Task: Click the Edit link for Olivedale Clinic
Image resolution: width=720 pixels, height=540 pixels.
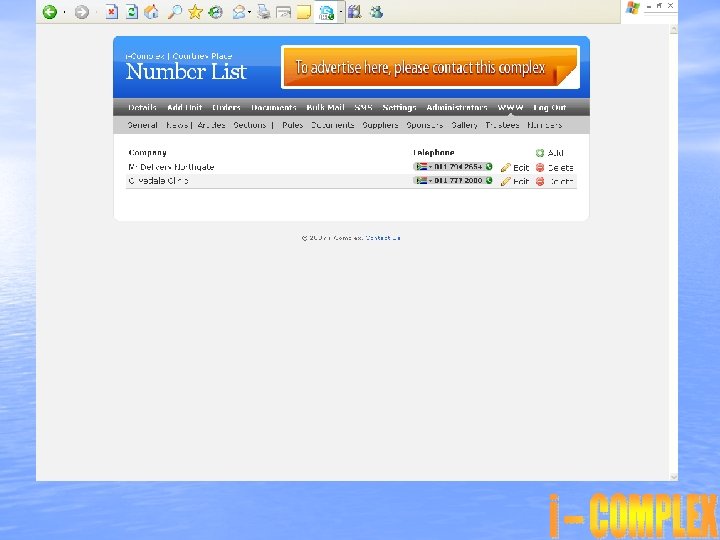Action: click(521, 181)
